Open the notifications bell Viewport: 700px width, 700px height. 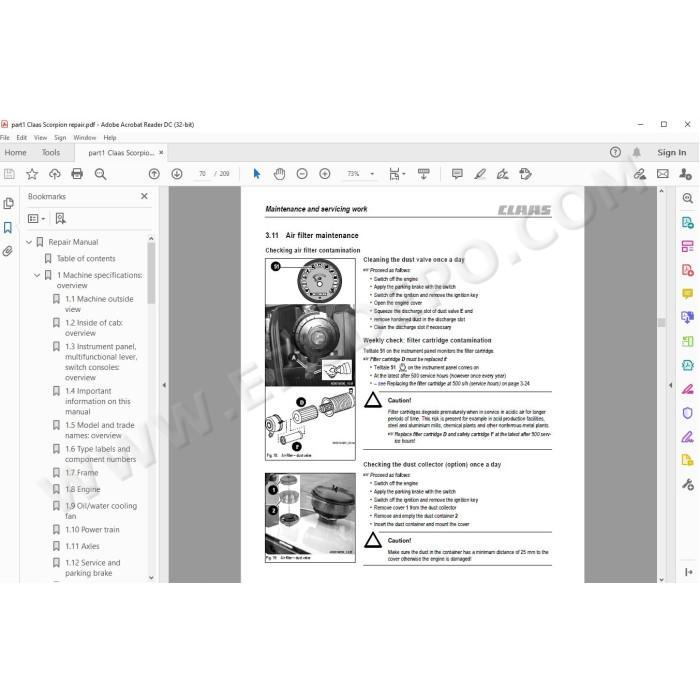[637, 152]
